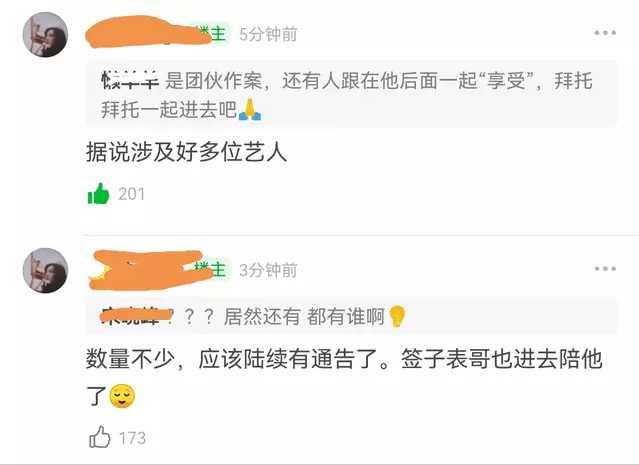Tap the light bulb emoji in quote
Viewport: 639px width, 465px height.
(x=397, y=316)
